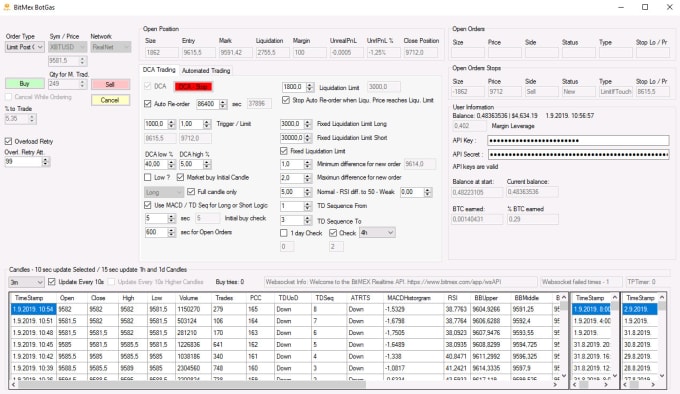The width and height of the screenshot is (680, 394).
Task: Click the Fixed Liquidation Limit Long spinner
Action: 307,124
